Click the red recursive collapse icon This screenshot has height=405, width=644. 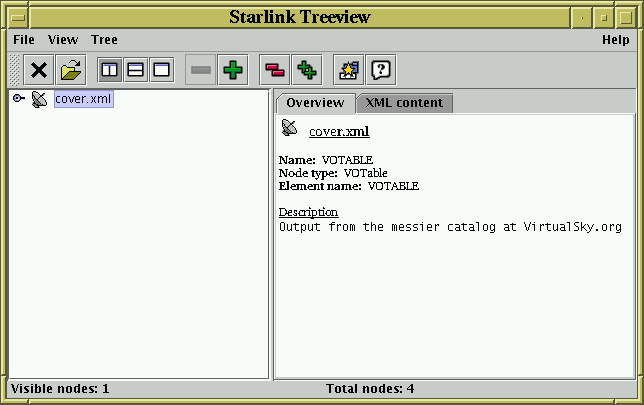pos(274,70)
